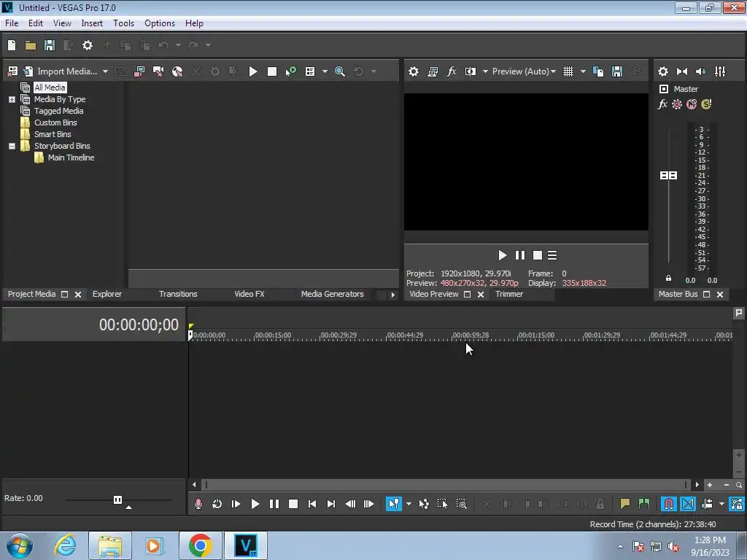Select the Custom Bins folder
Screen dimensions: 747x560
point(55,122)
